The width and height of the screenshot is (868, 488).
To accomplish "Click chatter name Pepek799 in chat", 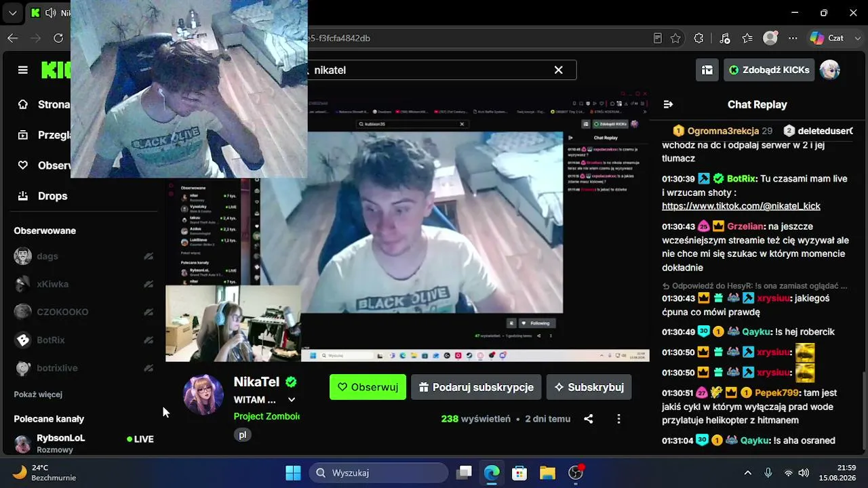I will pyautogui.click(x=776, y=392).
